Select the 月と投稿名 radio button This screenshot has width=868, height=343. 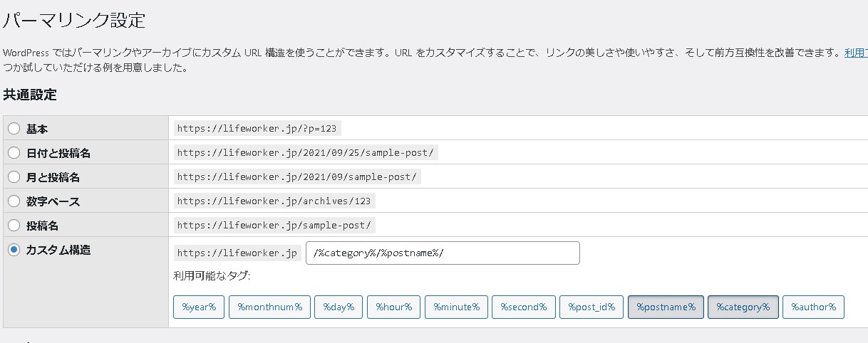[x=14, y=177]
